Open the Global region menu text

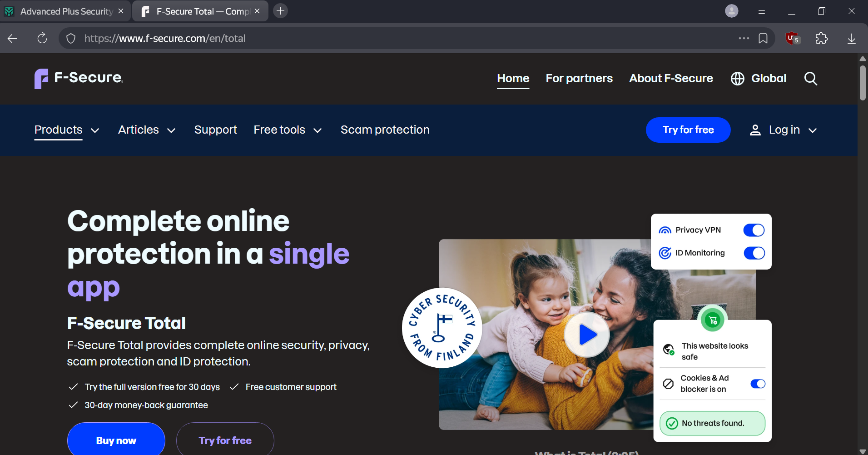pyautogui.click(x=769, y=79)
